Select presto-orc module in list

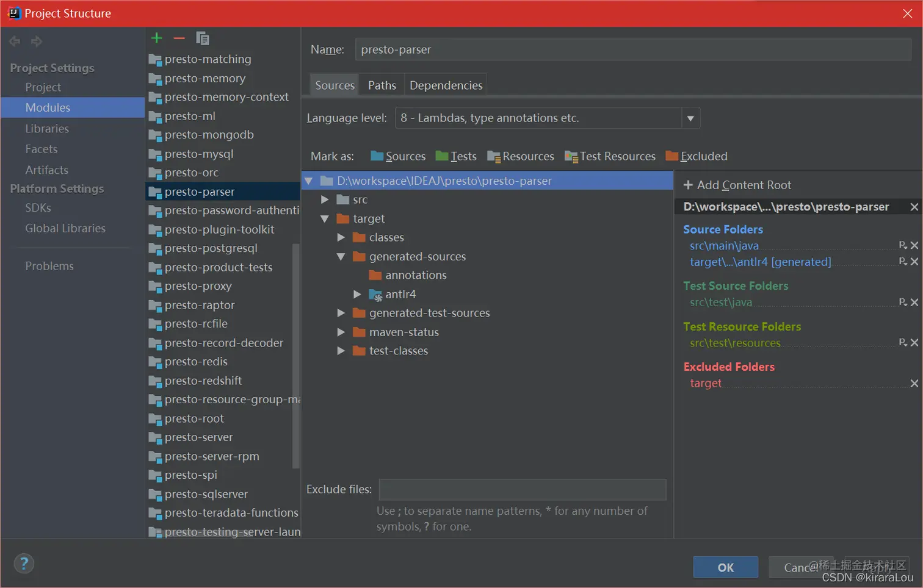[191, 173]
